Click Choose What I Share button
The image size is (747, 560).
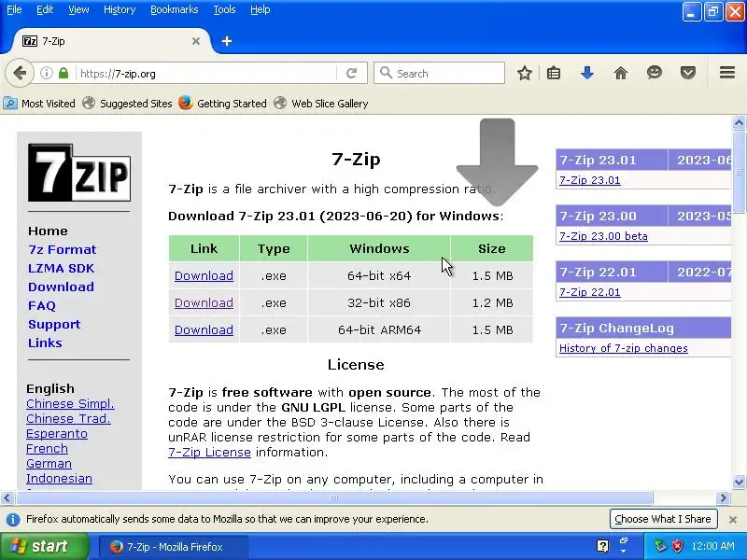click(x=663, y=519)
